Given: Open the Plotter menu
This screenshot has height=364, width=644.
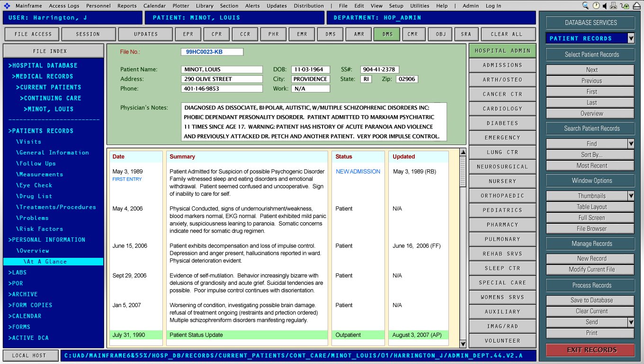Looking at the screenshot, I should coord(180,6).
